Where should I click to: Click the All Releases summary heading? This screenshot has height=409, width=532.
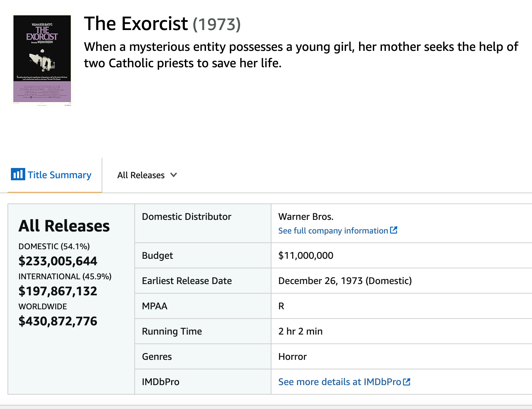click(64, 226)
